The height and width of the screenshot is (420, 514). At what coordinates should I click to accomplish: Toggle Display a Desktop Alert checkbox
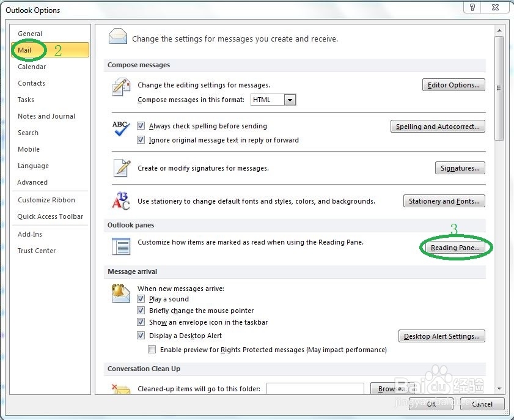141,336
